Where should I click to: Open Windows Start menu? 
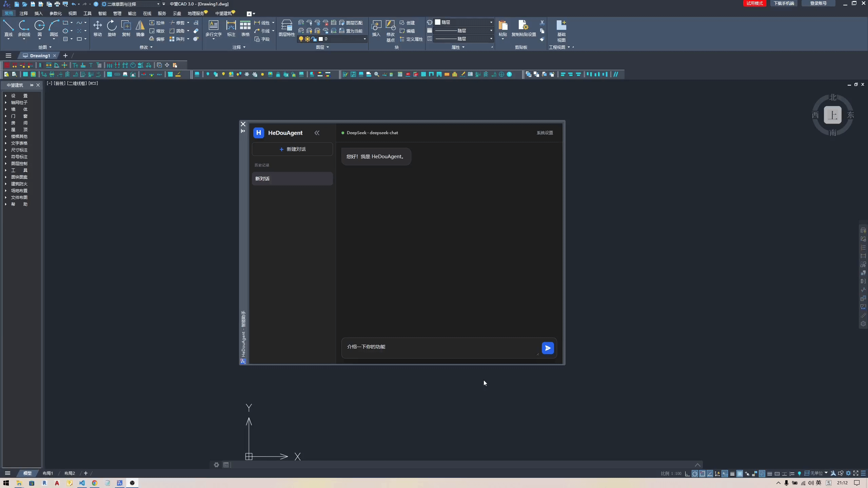tap(6, 483)
